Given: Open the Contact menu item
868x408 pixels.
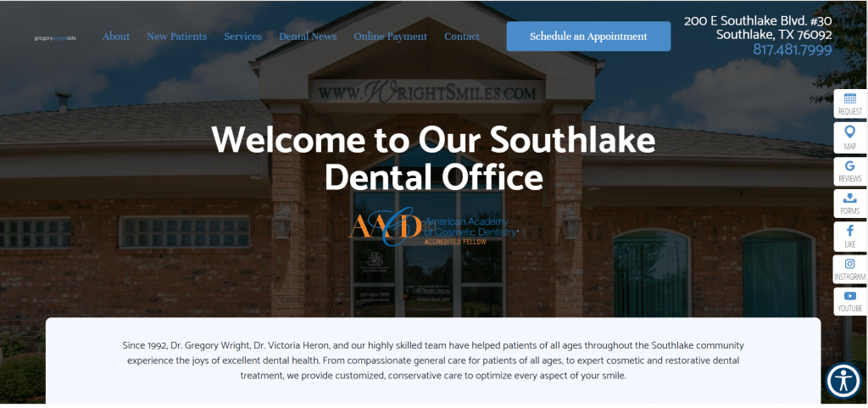Looking at the screenshot, I should [462, 36].
